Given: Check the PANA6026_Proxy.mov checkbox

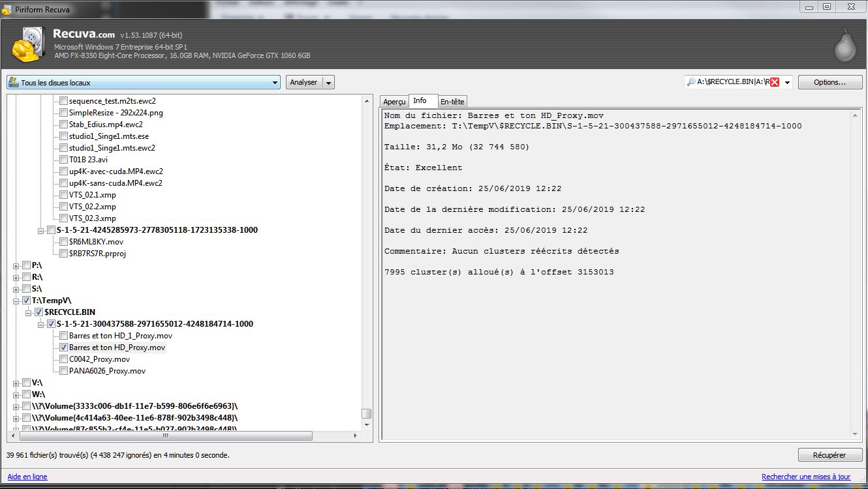Looking at the screenshot, I should pos(63,371).
